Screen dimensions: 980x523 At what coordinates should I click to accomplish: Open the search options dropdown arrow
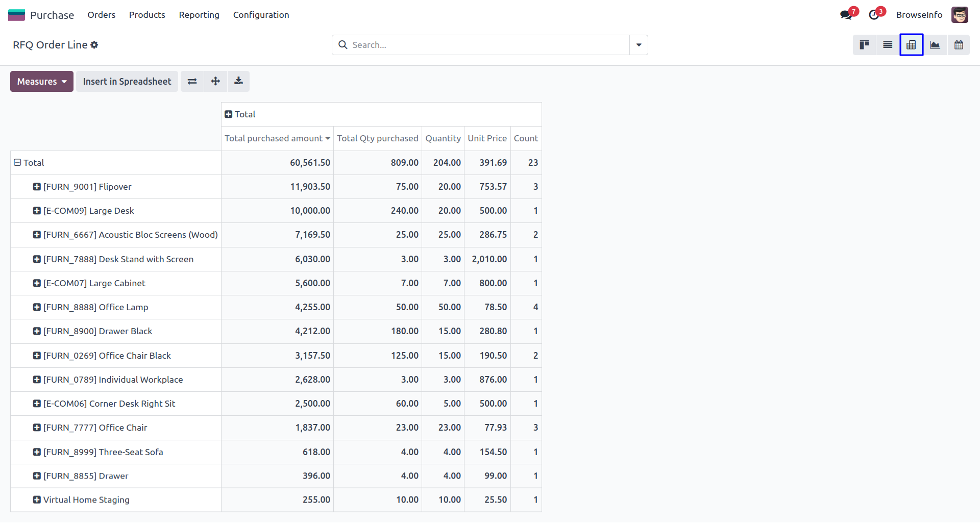(639, 45)
